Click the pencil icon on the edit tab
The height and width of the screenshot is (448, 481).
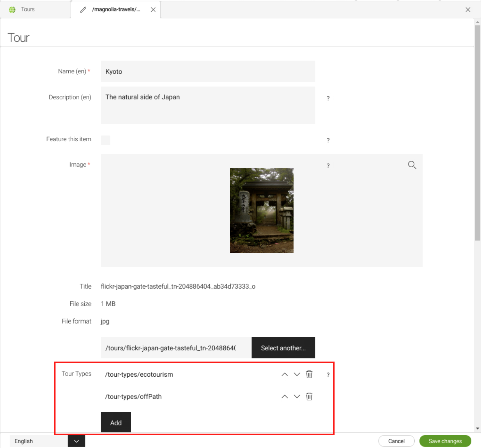point(83,10)
